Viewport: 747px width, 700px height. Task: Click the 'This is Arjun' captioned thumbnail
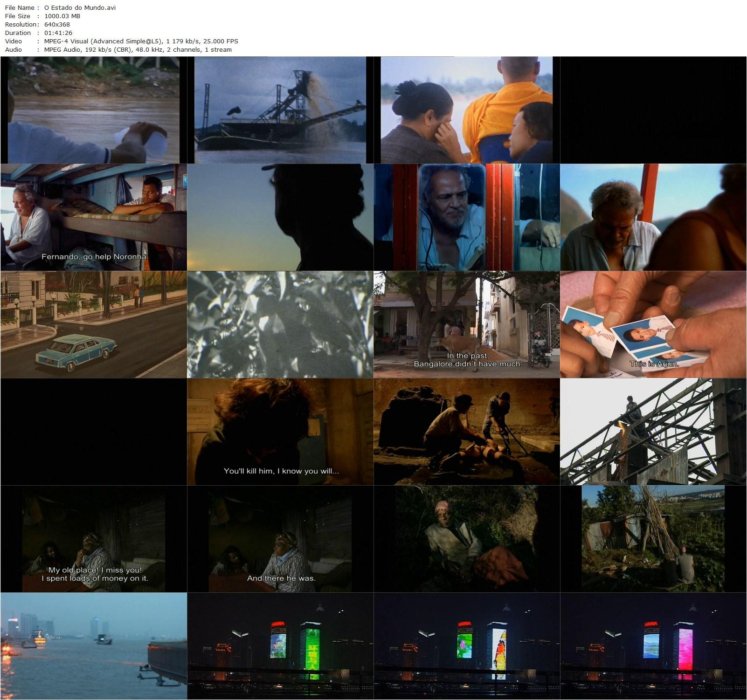click(x=653, y=325)
